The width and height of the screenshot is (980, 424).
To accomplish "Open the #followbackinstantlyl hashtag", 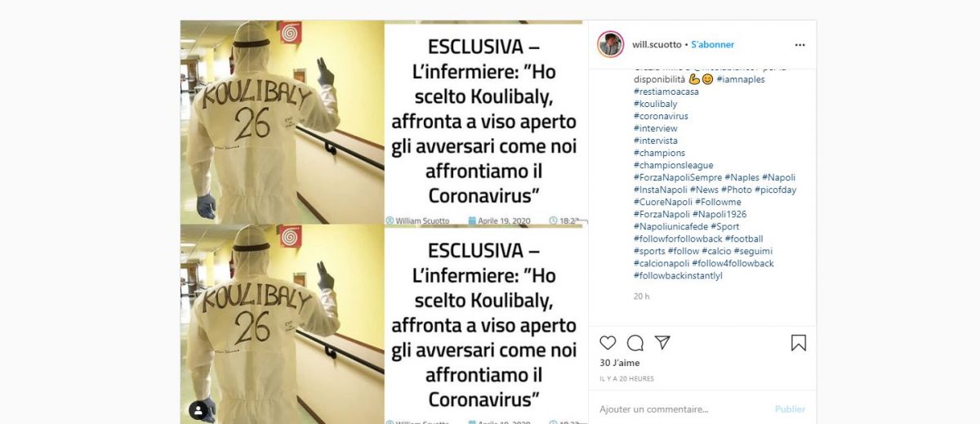I will coord(678,275).
